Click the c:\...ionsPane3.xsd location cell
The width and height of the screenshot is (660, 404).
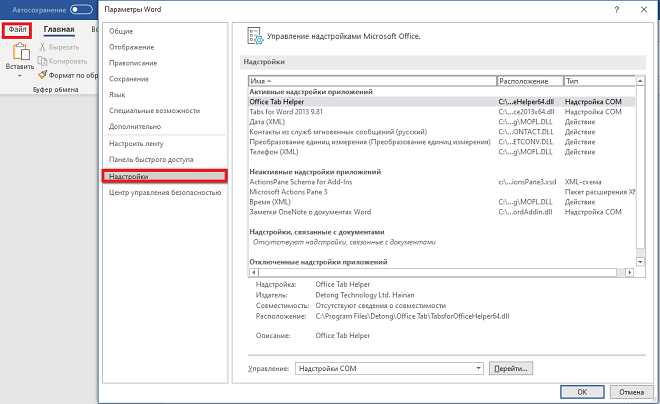[x=527, y=182]
